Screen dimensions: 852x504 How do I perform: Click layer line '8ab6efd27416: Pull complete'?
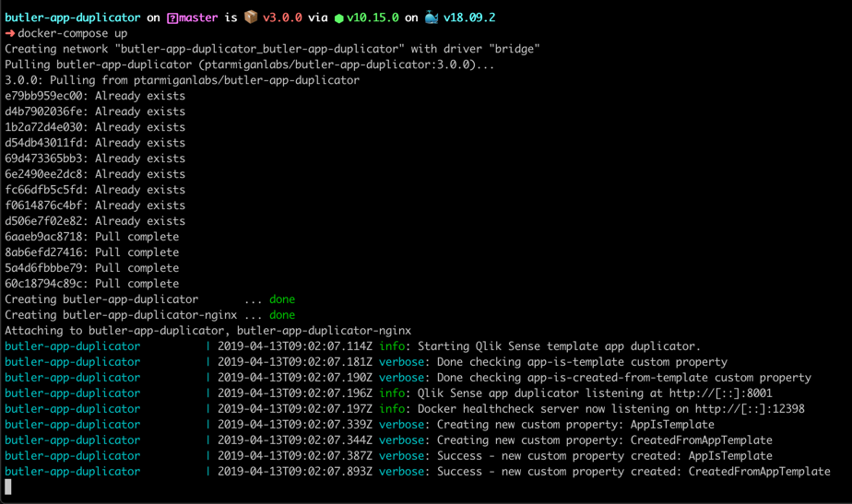(x=92, y=252)
